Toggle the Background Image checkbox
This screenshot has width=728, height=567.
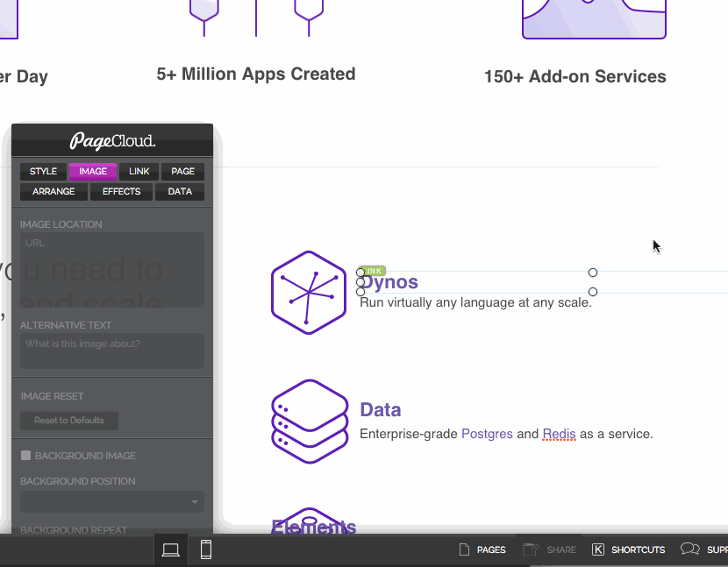tap(26, 456)
